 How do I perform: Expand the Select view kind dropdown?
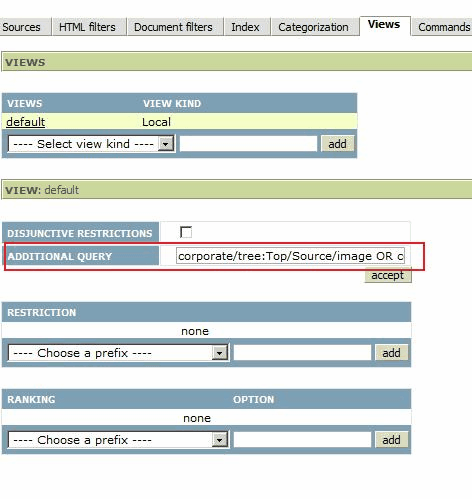point(91,144)
